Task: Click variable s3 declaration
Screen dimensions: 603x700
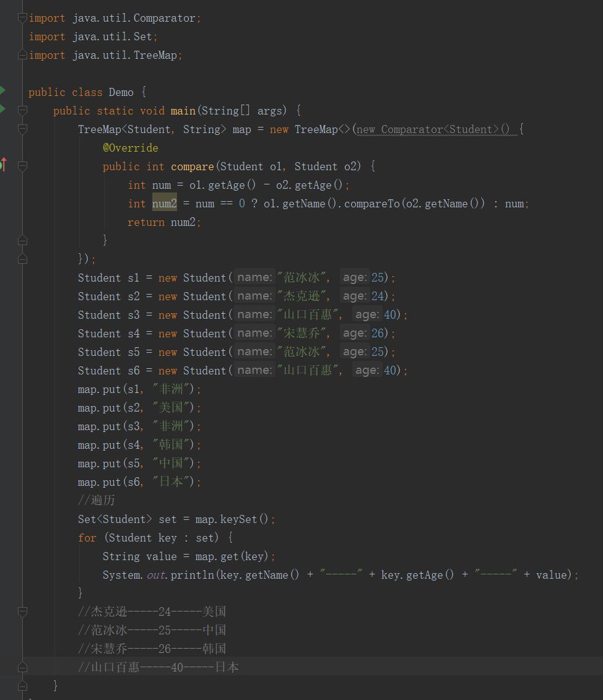Action: pos(134,315)
